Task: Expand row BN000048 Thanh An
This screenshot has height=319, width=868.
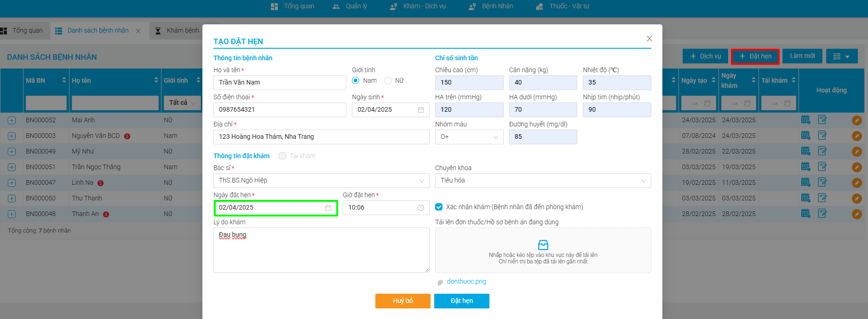Action: coord(11,214)
